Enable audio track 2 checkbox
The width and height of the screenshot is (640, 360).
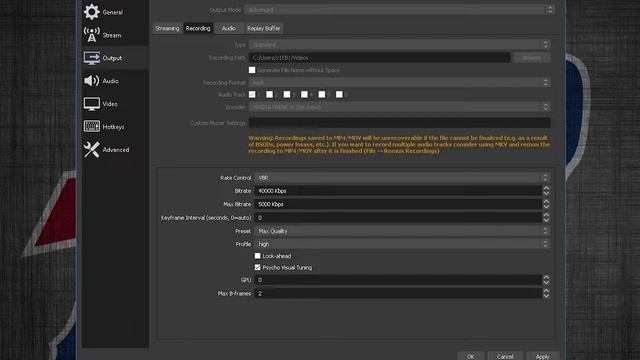pyautogui.click(x=269, y=94)
